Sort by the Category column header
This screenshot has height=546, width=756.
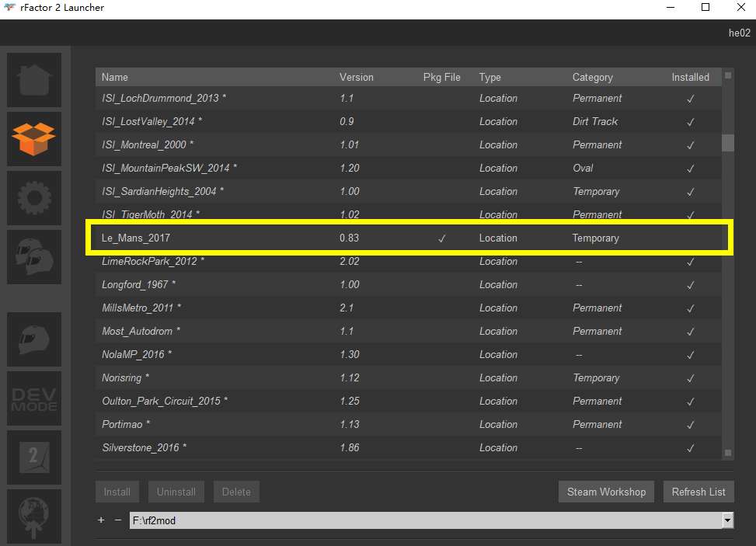[593, 77]
